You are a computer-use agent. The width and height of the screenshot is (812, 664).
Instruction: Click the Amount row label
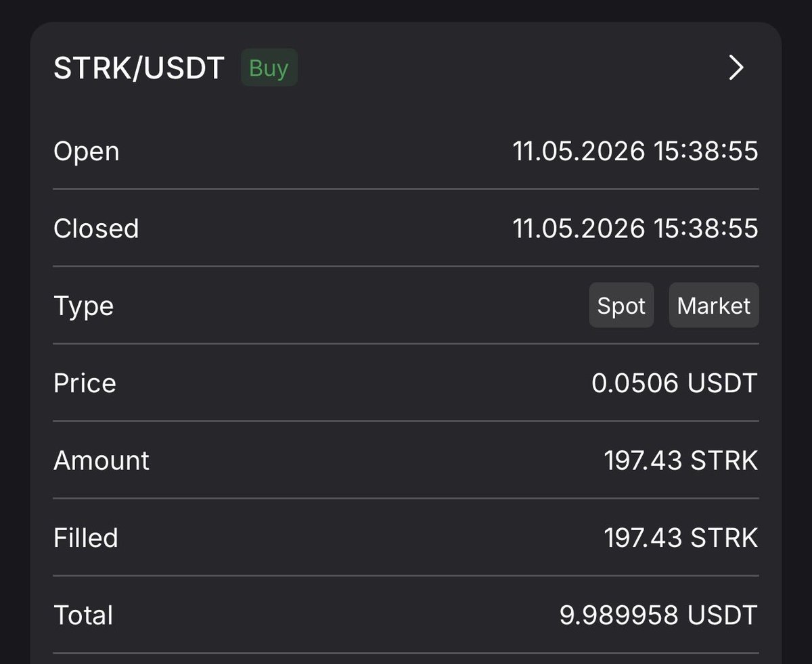(x=101, y=460)
